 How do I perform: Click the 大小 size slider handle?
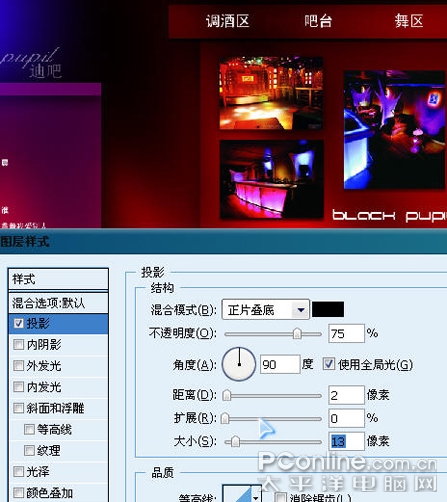tap(235, 441)
